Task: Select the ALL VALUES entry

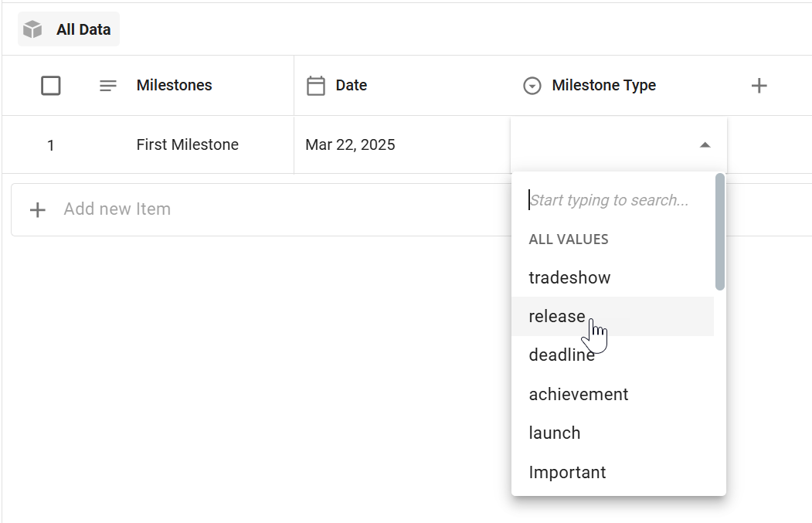Action: coord(569,239)
